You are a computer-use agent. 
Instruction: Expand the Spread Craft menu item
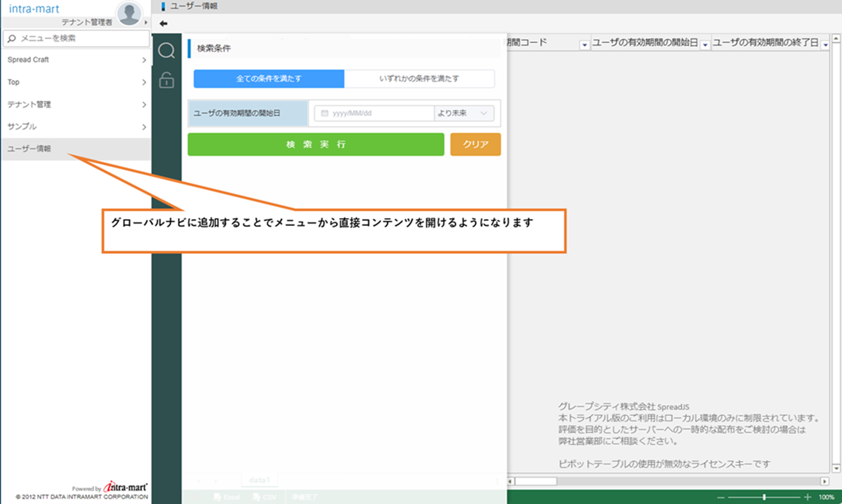pos(76,60)
